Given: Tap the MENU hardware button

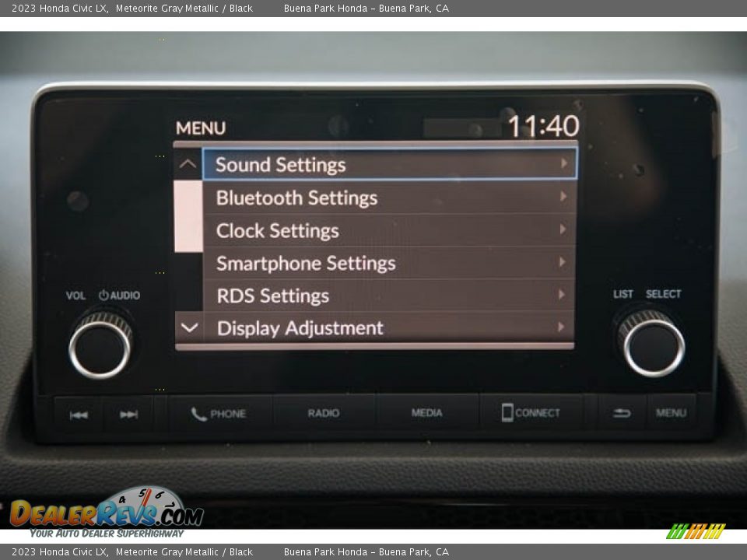Looking at the screenshot, I should click(x=671, y=412).
